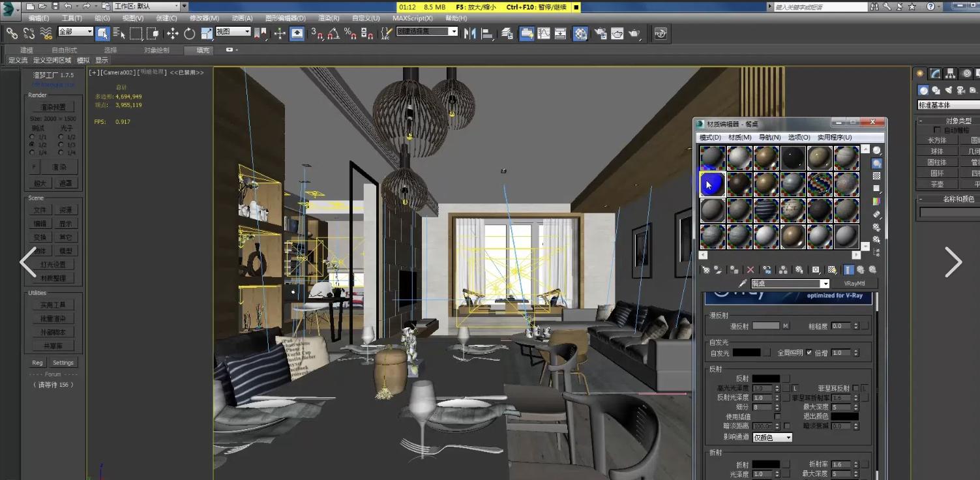Tick the 菲涅耳反射 checkbox
Viewport: 980px width, 480px height.
pyautogui.click(x=855, y=388)
